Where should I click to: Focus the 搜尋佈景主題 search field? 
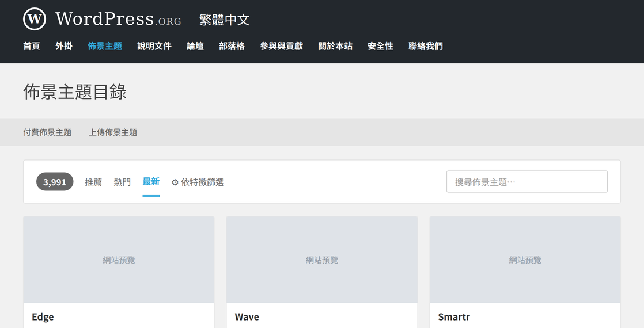527,181
